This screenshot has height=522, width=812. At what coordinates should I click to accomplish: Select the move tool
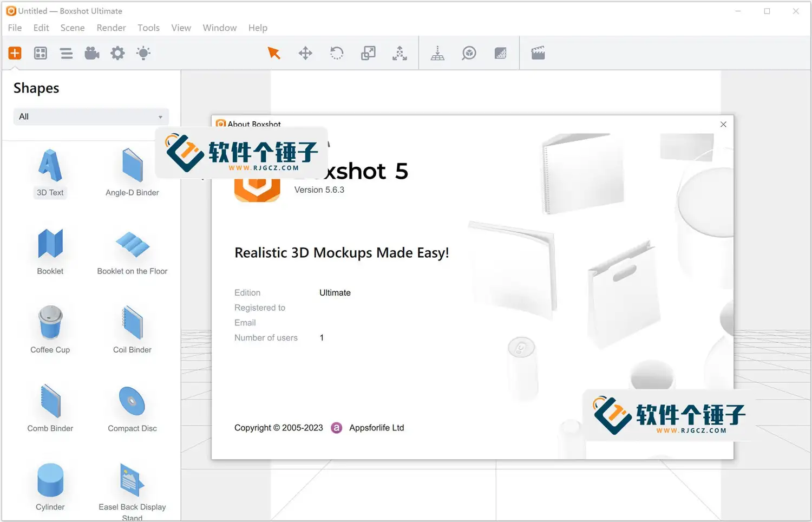pyautogui.click(x=305, y=53)
